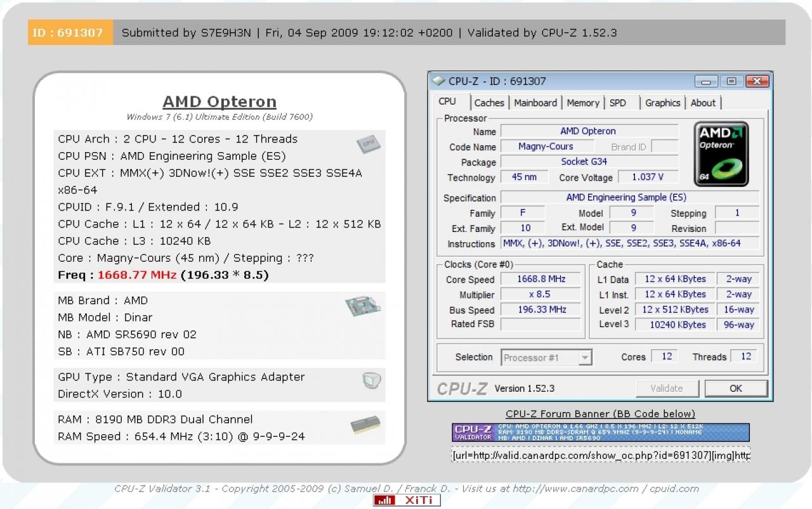The width and height of the screenshot is (812, 509).
Task: Click the OK button in CPU-Z
Action: pos(736,389)
